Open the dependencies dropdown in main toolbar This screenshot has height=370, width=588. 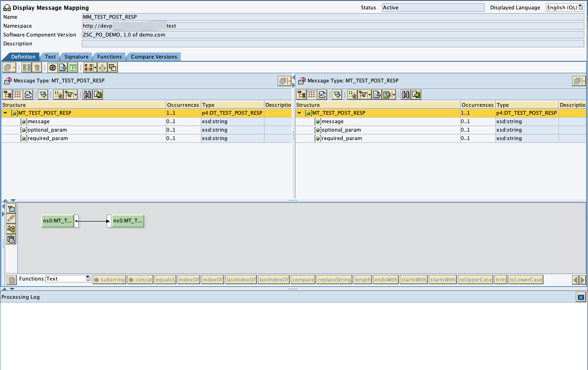(x=90, y=67)
